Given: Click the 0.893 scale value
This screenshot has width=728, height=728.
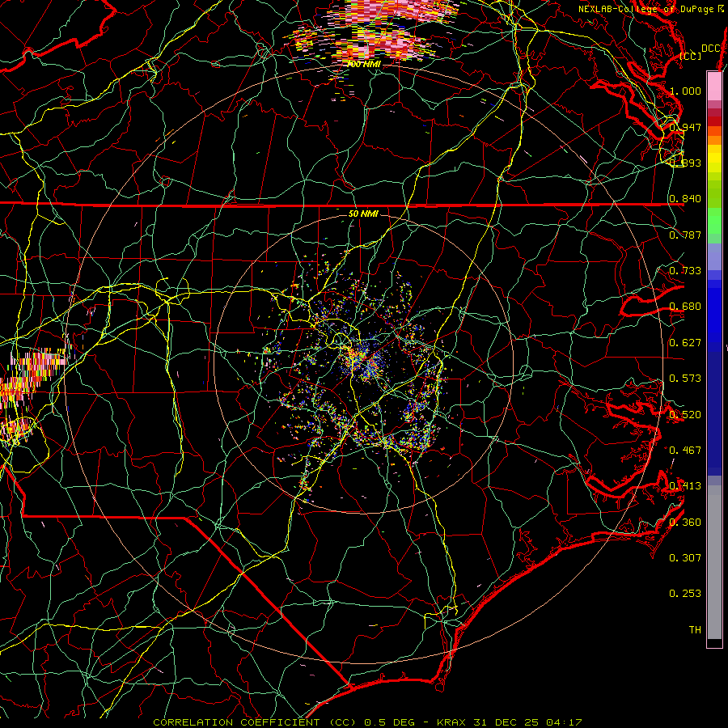Looking at the screenshot, I should (x=685, y=163).
